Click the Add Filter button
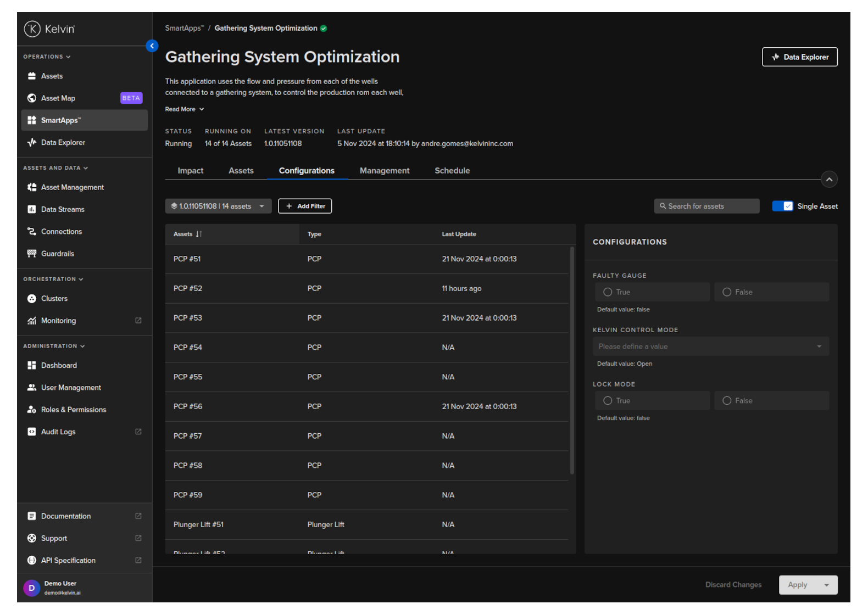 [305, 206]
